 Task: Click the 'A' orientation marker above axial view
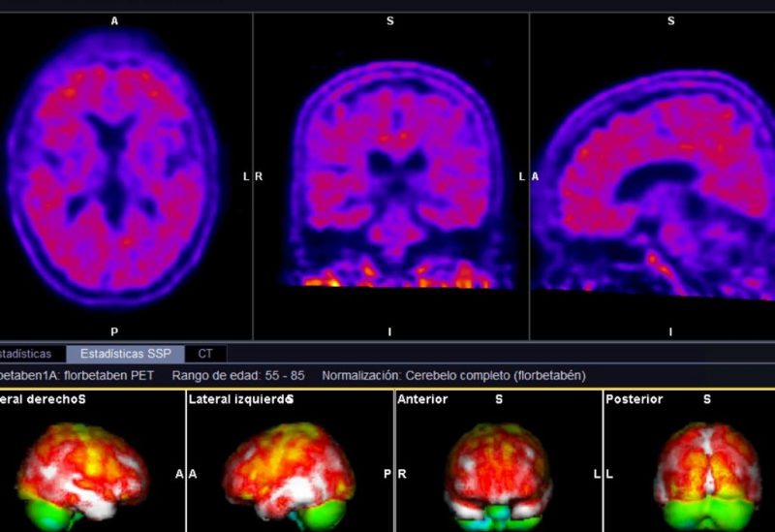(114, 20)
